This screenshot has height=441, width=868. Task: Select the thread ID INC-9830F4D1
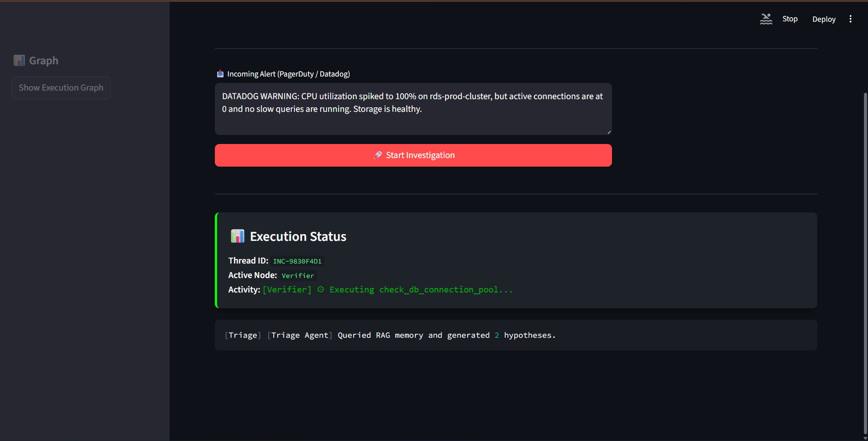[x=297, y=261]
